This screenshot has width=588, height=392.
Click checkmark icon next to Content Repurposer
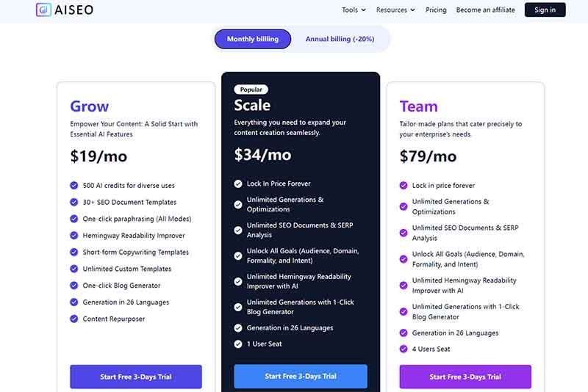pos(74,319)
